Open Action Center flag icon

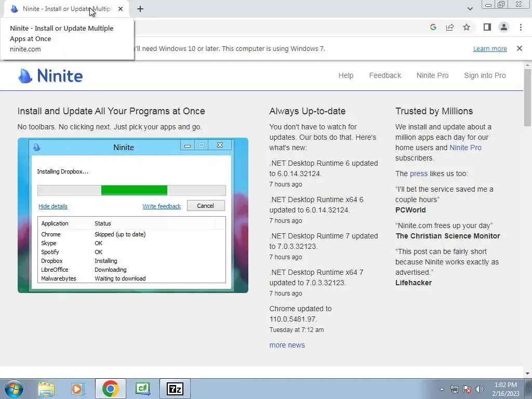467,389
